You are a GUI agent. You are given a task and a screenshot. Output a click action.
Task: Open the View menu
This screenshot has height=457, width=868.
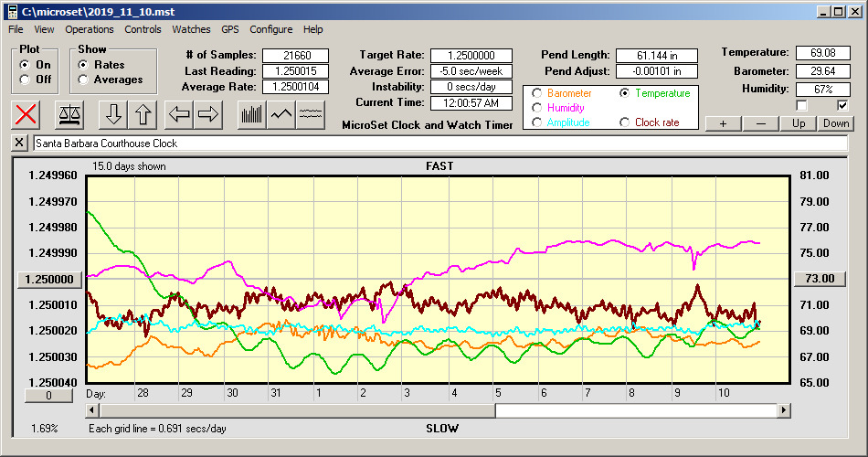(x=44, y=29)
